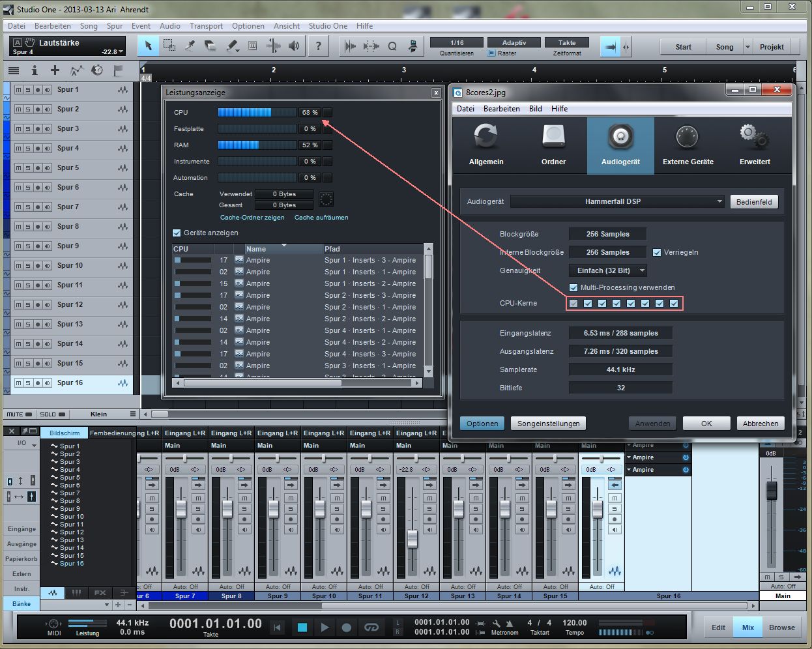Viewport: 812px width, 649px height.
Task: Open the Zeitformat Takte dropdown
Action: [x=567, y=42]
